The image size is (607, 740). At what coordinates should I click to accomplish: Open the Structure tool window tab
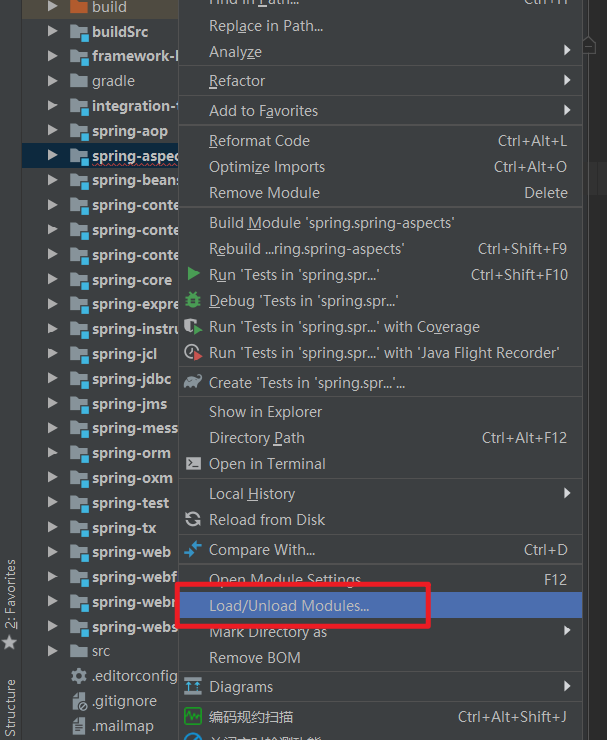(x=10, y=709)
